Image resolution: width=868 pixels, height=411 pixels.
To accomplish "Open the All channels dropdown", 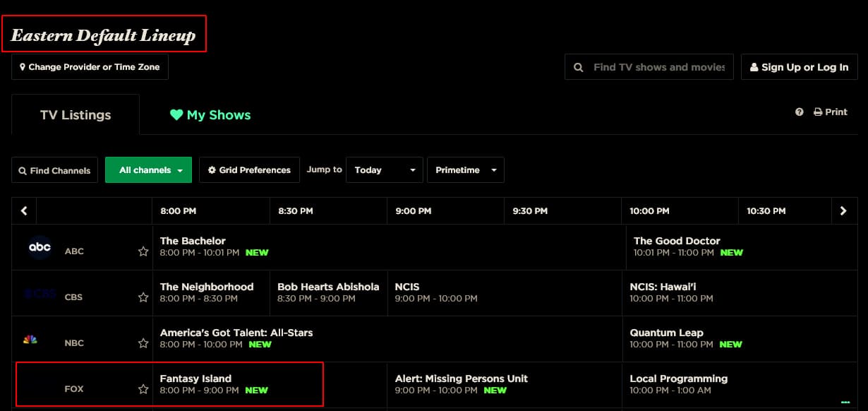I will [148, 170].
